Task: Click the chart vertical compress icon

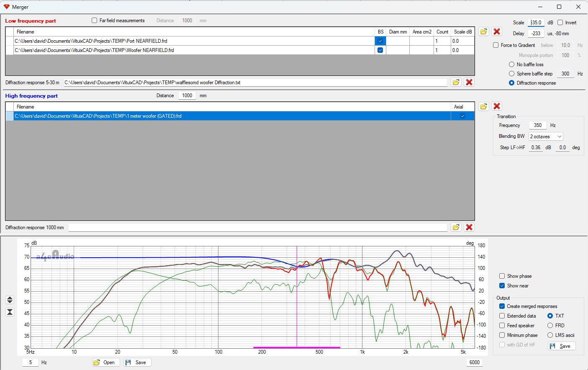Action: pyautogui.click(x=10, y=312)
